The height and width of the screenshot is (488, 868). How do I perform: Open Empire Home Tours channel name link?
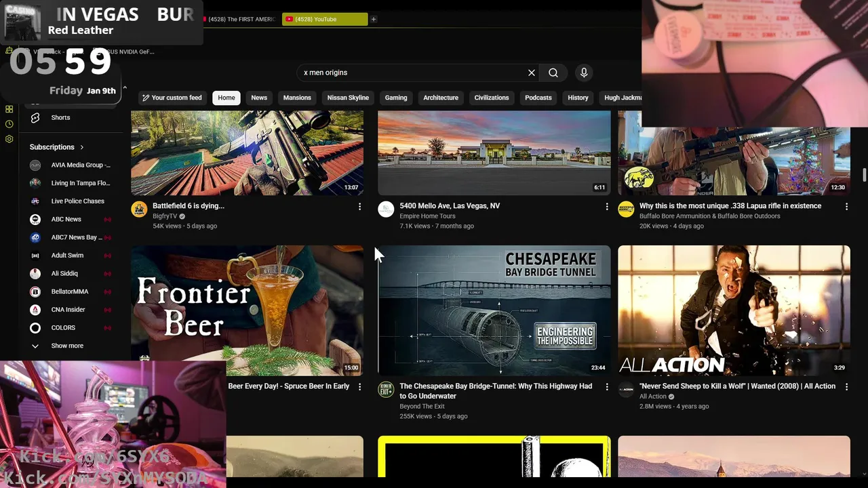[427, 216]
